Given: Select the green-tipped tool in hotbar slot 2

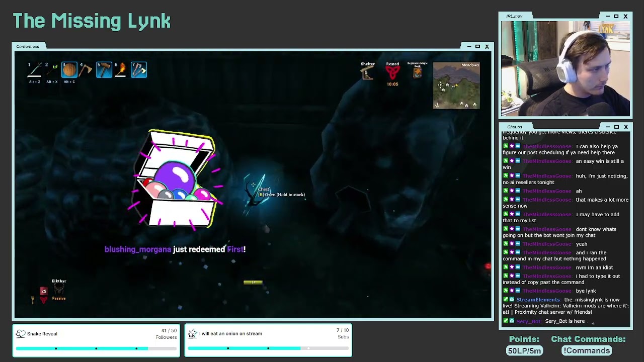Looking at the screenshot, I should point(52,70).
